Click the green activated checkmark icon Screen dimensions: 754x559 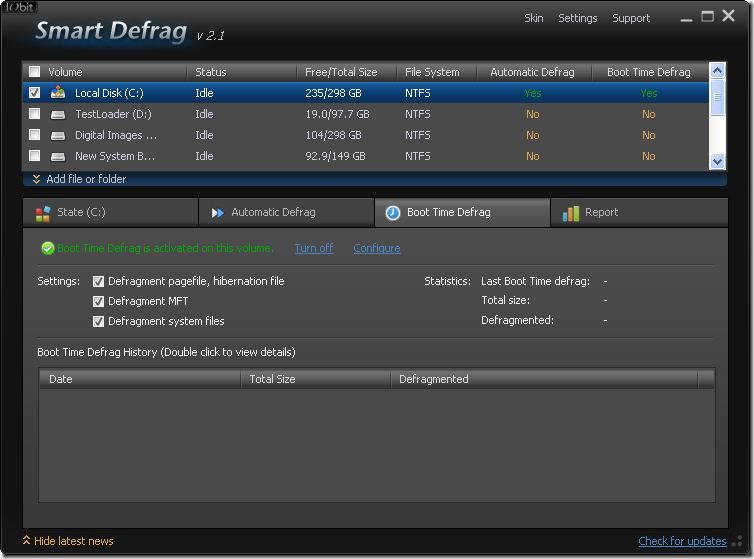coord(48,248)
